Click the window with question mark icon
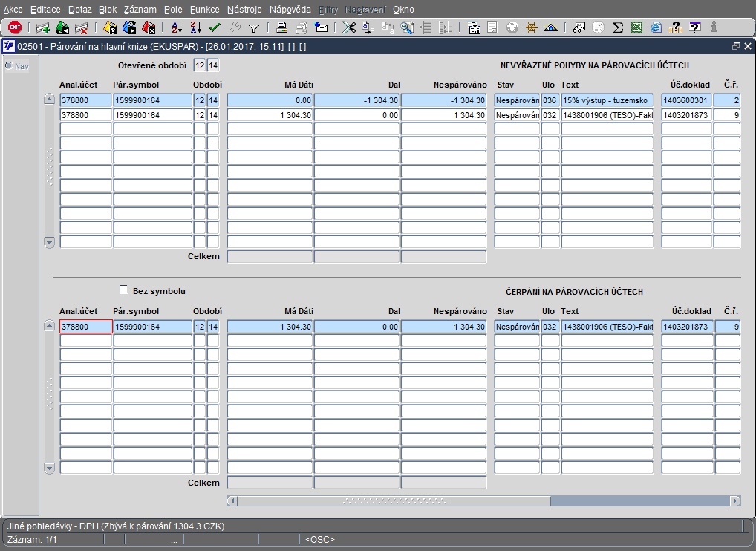756x551 pixels. (695, 28)
